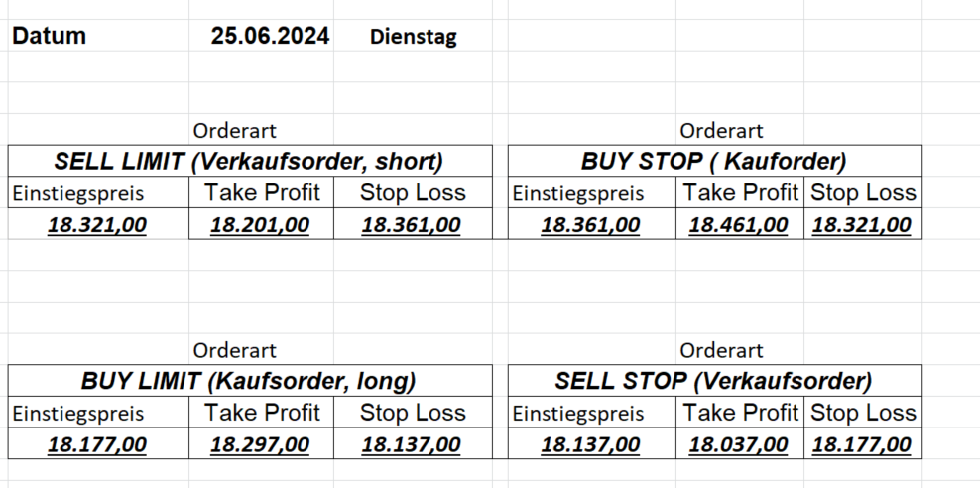
Task: Select SELL LIMIT Einstiegspreis value 18.321,00
Action: point(97,225)
